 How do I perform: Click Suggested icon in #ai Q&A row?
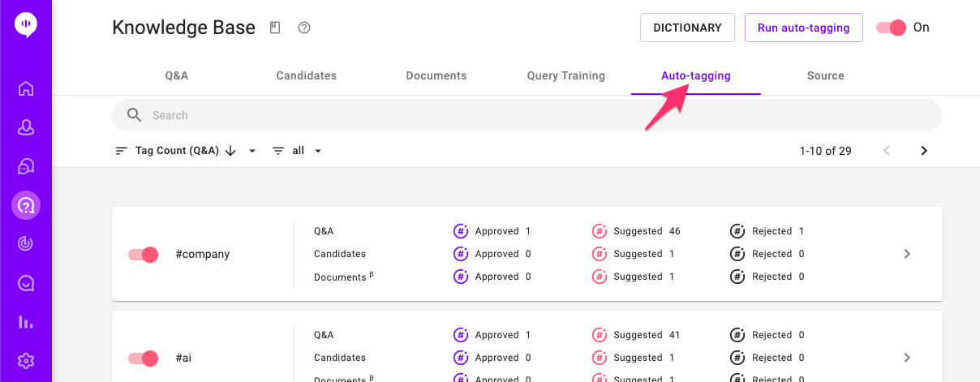[600, 335]
